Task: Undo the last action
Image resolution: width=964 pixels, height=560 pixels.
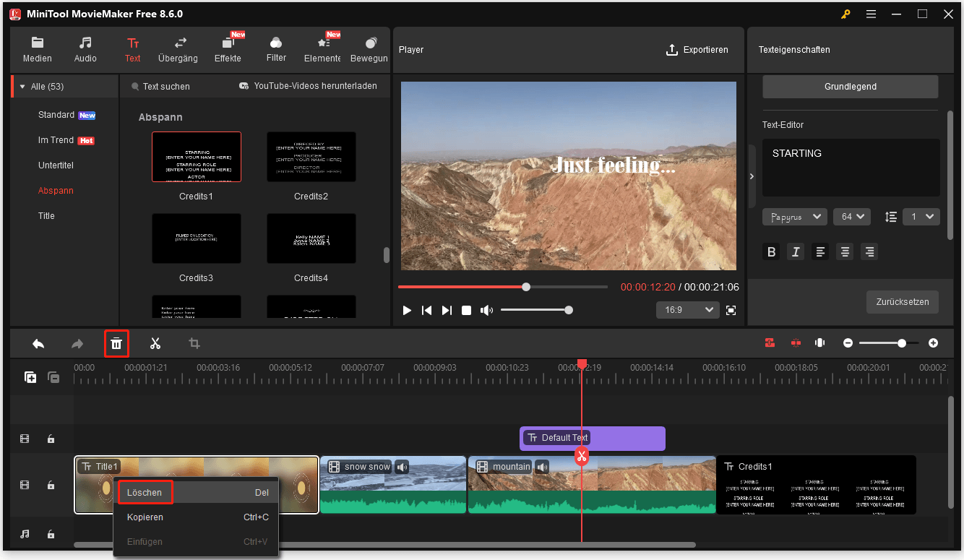Action: [x=38, y=343]
